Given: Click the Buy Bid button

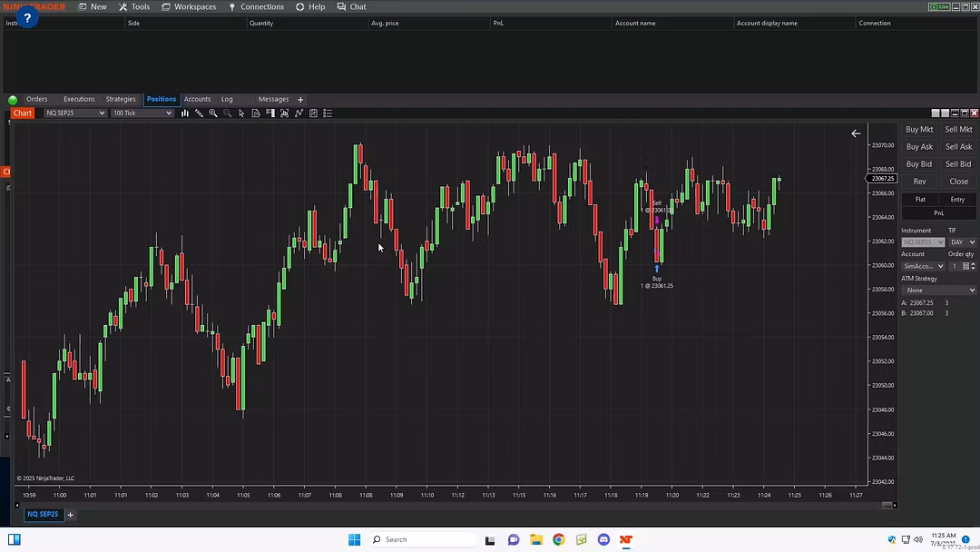Looking at the screenshot, I should pos(919,164).
